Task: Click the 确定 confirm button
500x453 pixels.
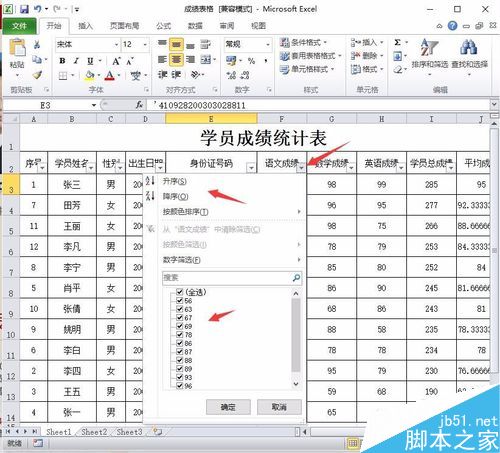Action: [x=228, y=407]
